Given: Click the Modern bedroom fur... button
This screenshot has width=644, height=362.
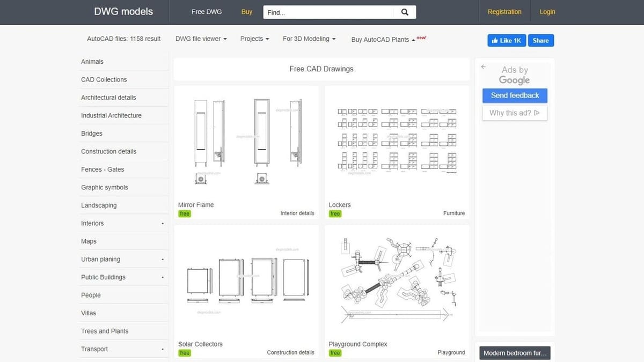Looking at the screenshot, I should click(x=515, y=353).
